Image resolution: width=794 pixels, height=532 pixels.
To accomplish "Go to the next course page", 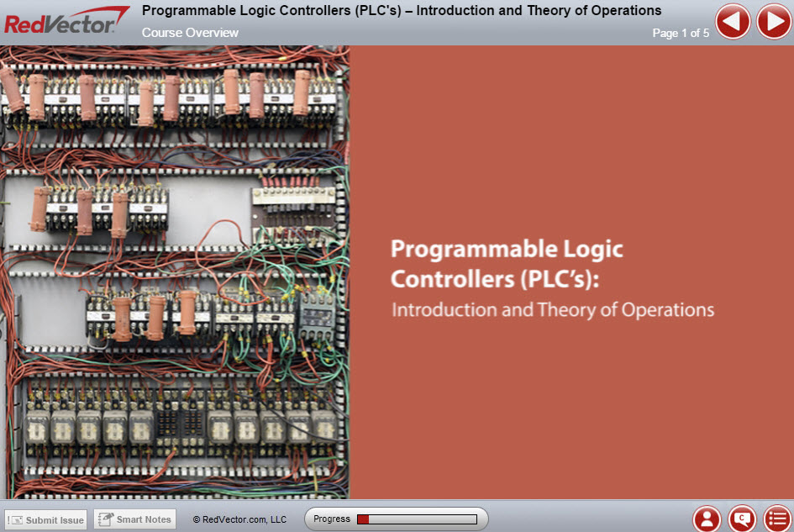I will [x=774, y=21].
